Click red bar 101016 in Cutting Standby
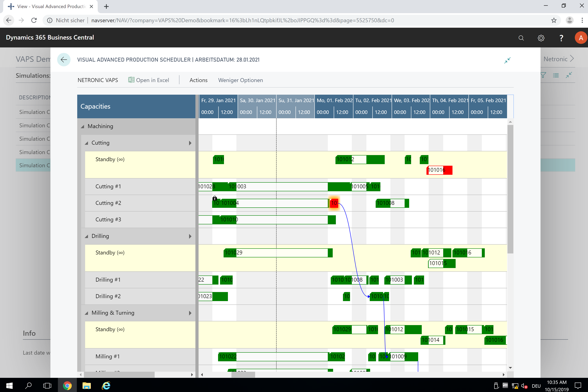 point(439,170)
